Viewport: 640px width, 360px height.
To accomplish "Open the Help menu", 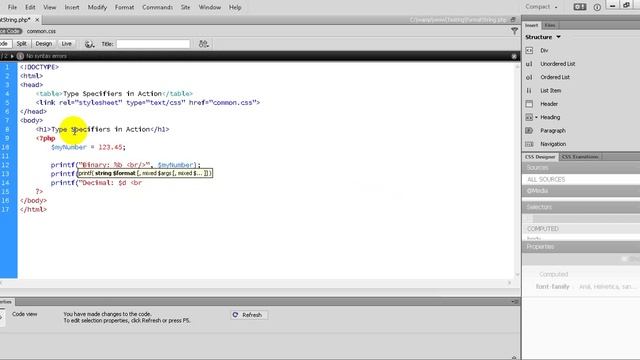I will pos(235,7).
